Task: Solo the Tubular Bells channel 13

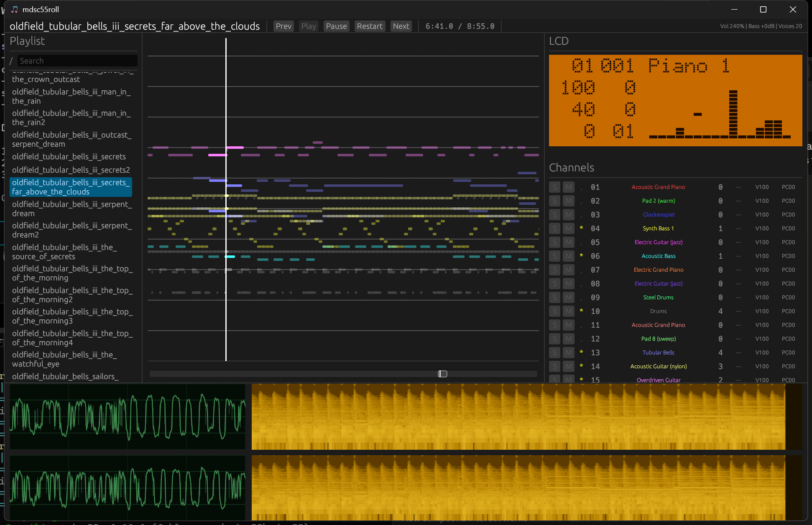Action: click(554, 352)
